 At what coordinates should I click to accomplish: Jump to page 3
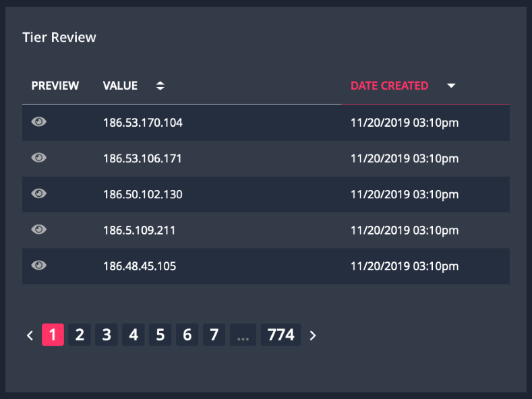coord(107,335)
